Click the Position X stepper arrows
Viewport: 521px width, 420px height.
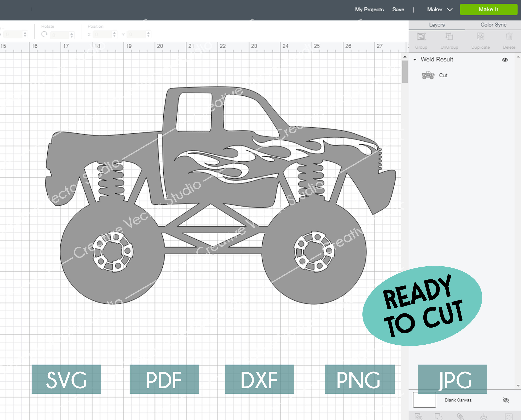point(115,34)
